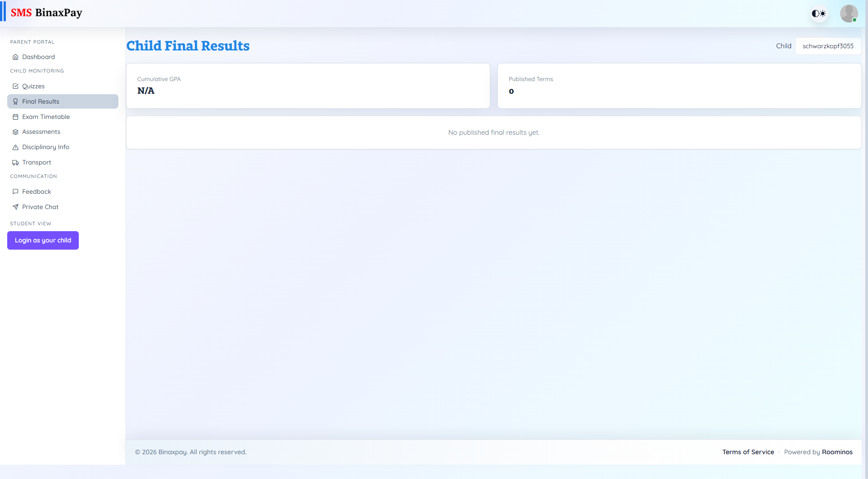
Task: Open the Dashboard from the Parent Portal menu
Action: coord(38,57)
